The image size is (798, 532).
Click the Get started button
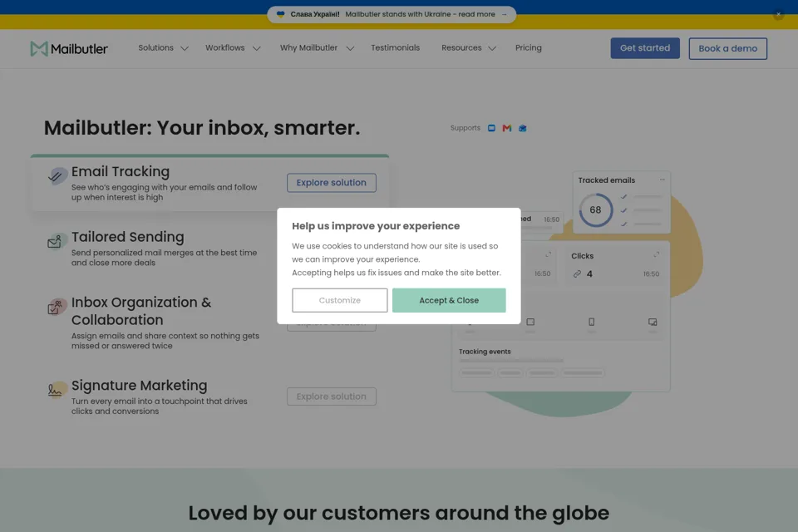pyautogui.click(x=645, y=48)
